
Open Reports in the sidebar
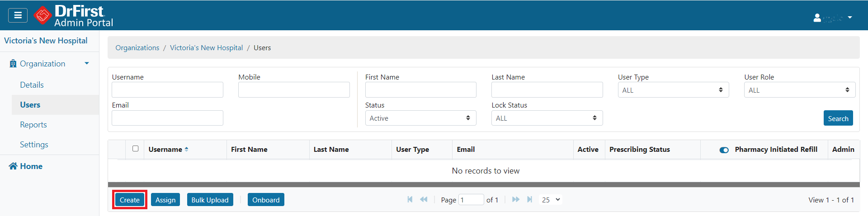pos(33,125)
